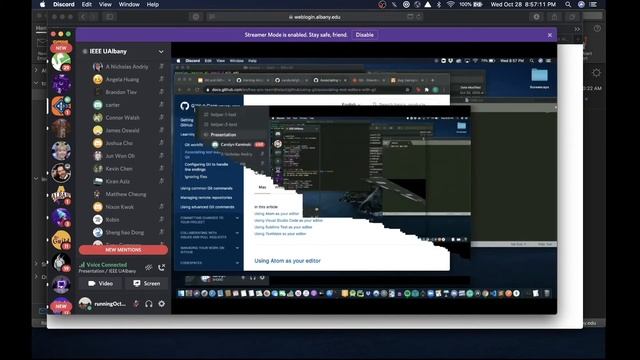The height and width of the screenshot is (360, 640).
Task: Toggle Discord microphone mute
Action: 136,304
